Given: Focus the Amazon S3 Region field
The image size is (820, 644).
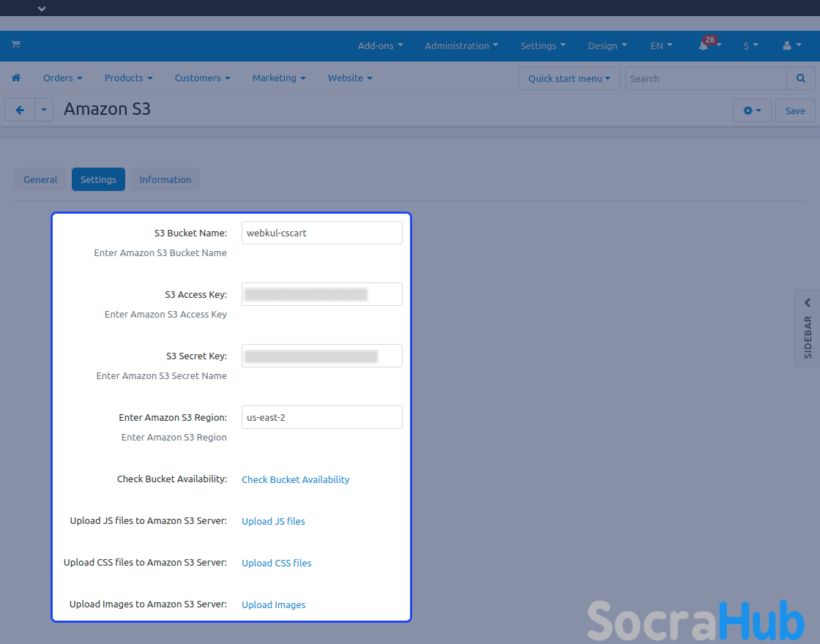Looking at the screenshot, I should (x=321, y=417).
